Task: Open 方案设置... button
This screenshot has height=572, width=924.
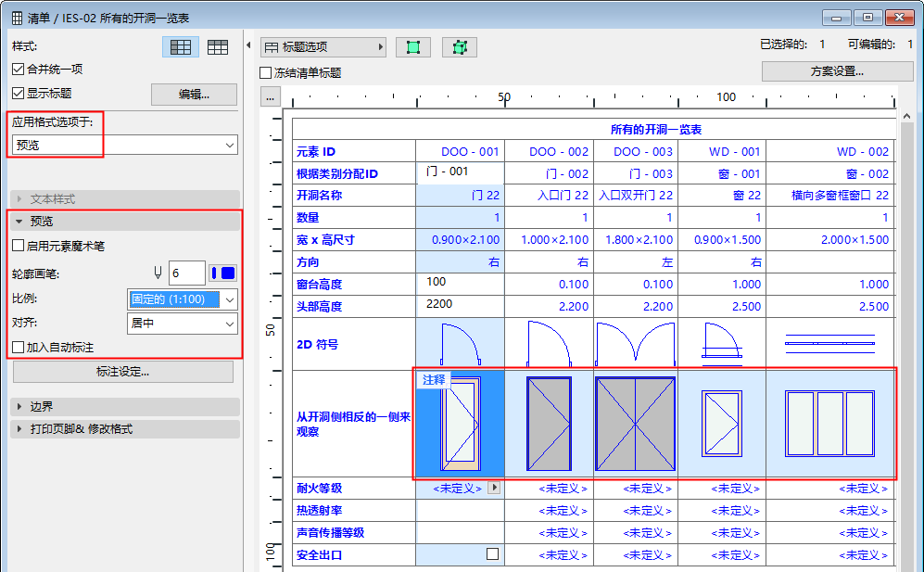Action: click(x=837, y=71)
